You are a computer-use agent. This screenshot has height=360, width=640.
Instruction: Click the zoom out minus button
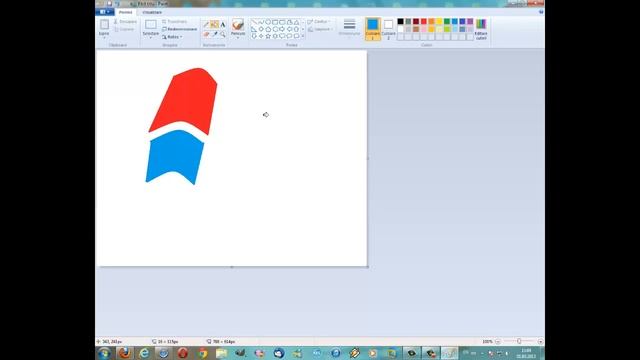(498, 341)
